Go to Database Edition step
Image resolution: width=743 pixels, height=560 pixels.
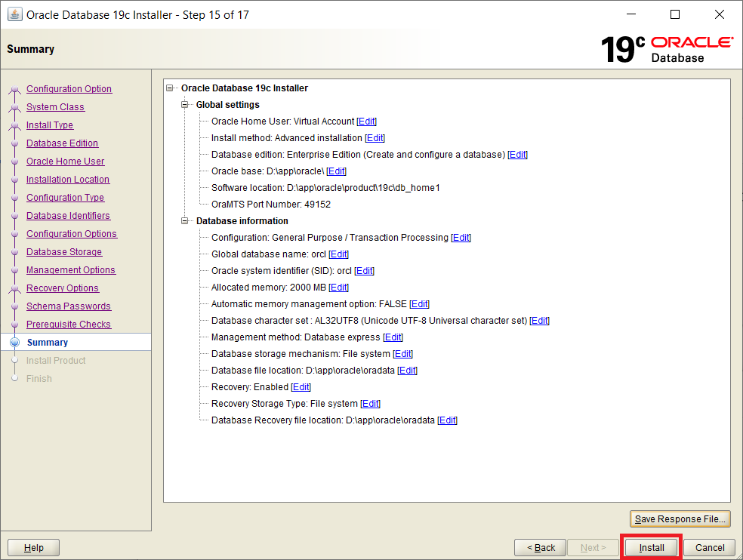[x=62, y=143]
